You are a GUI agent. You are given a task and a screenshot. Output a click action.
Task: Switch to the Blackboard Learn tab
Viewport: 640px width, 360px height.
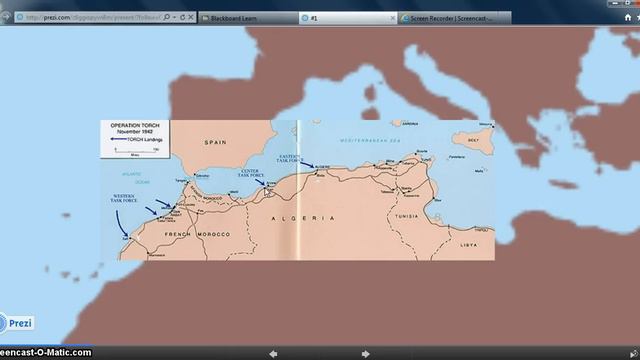(248, 18)
